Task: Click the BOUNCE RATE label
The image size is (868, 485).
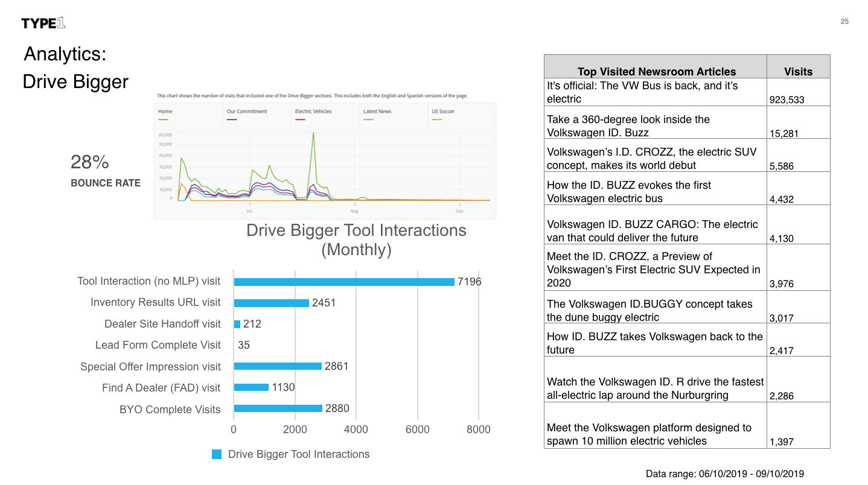Action: (106, 183)
